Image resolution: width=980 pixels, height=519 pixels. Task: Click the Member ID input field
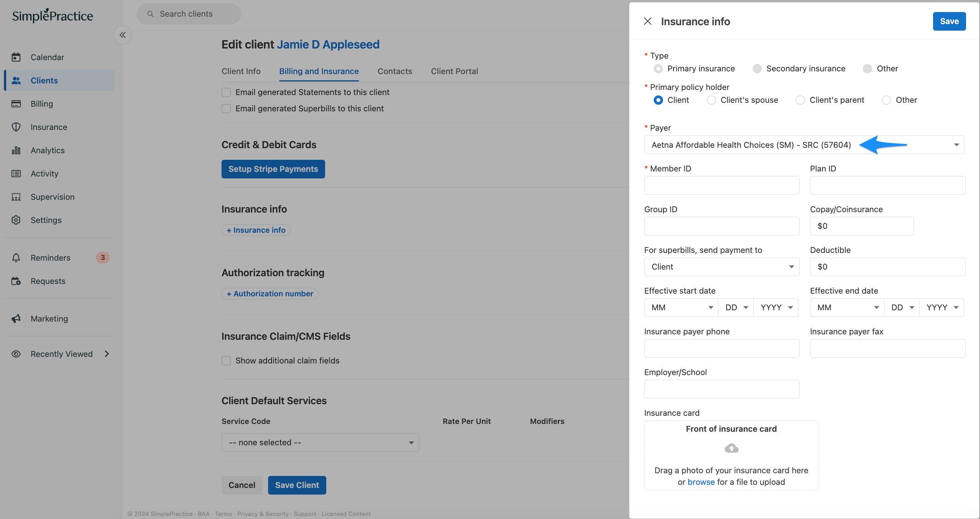click(x=722, y=185)
